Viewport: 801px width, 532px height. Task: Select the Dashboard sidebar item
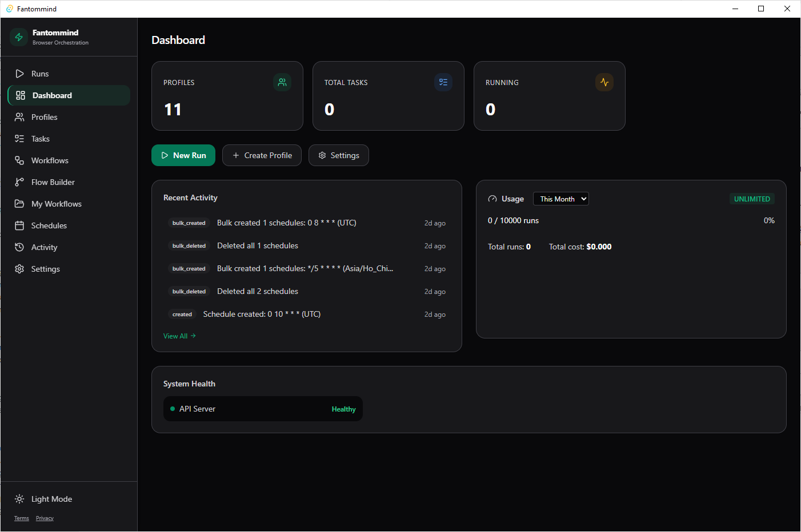[69, 95]
